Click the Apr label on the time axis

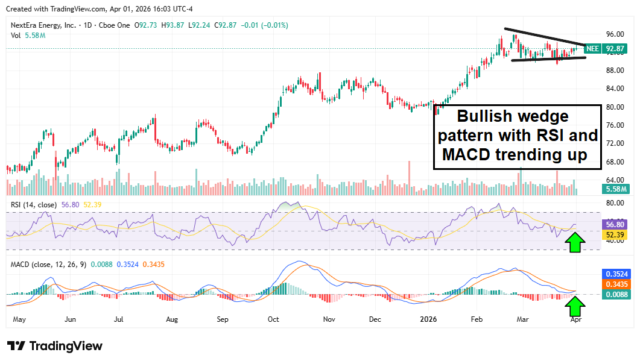(575, 319)
